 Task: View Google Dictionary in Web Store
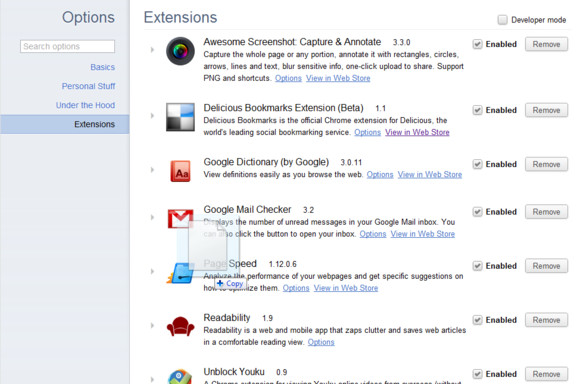(430, 175)
